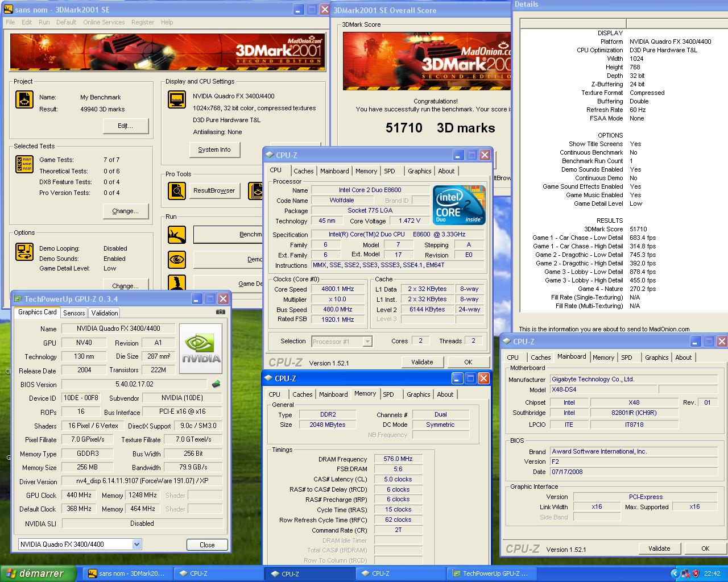Click the Benchmark icon in the Run group

(x=177, y=234)
